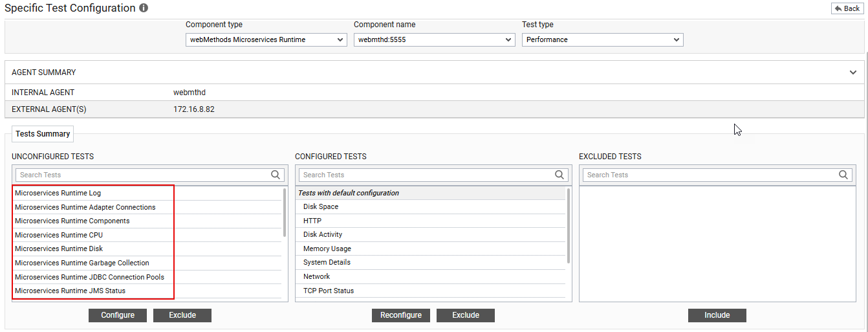
Task: Click the search icon in Configured Tests
Action: 559,175
